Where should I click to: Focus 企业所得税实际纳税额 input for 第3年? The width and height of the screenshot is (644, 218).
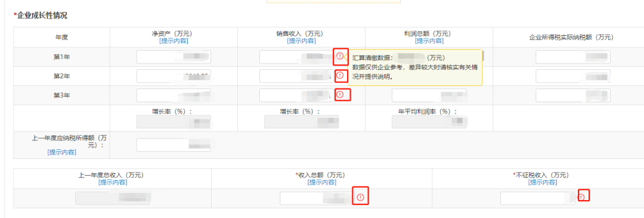pyautogui.click(x=573, y=96)
